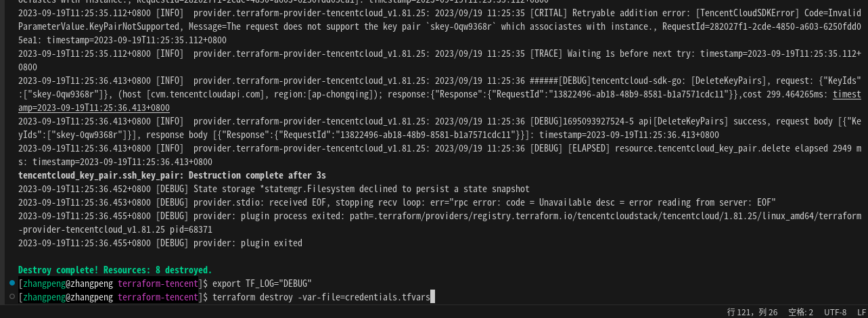Click the hollow circle beside terraform destroy prompt
This screenshot has width=868, height=318.
pos(12,296)
